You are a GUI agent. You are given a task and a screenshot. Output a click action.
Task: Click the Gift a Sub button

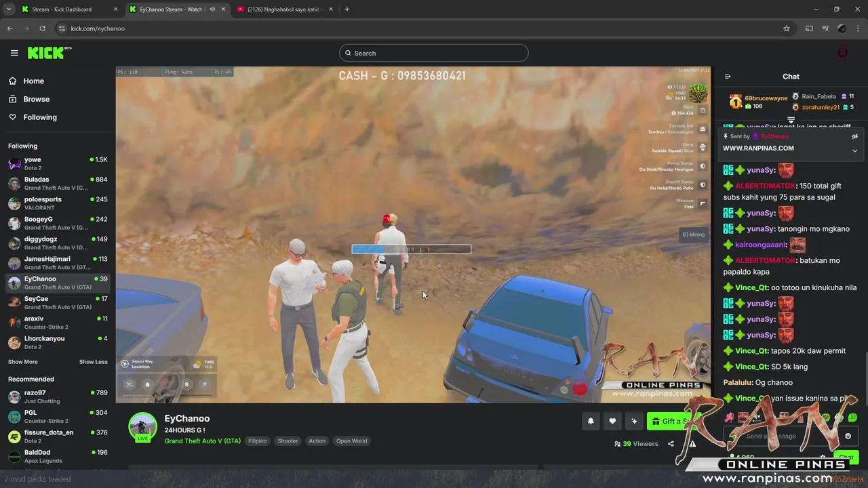point(671,421)
